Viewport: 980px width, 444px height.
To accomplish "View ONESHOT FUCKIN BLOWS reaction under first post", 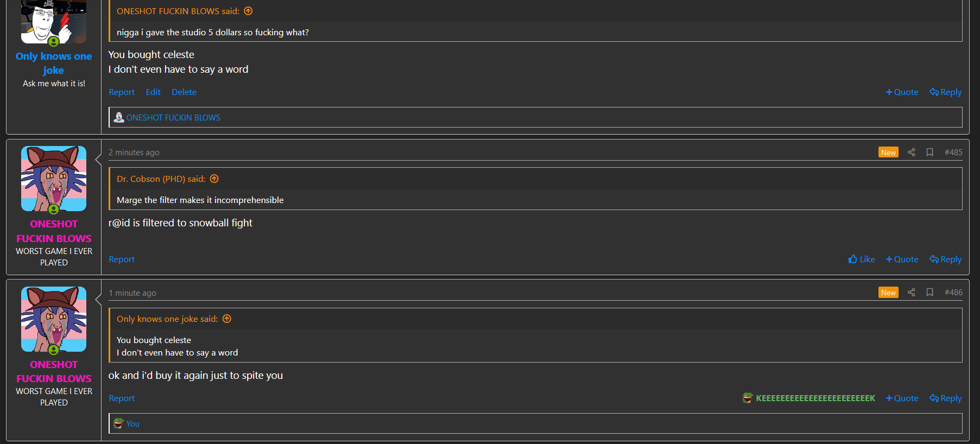I will [x=173, y=117].
